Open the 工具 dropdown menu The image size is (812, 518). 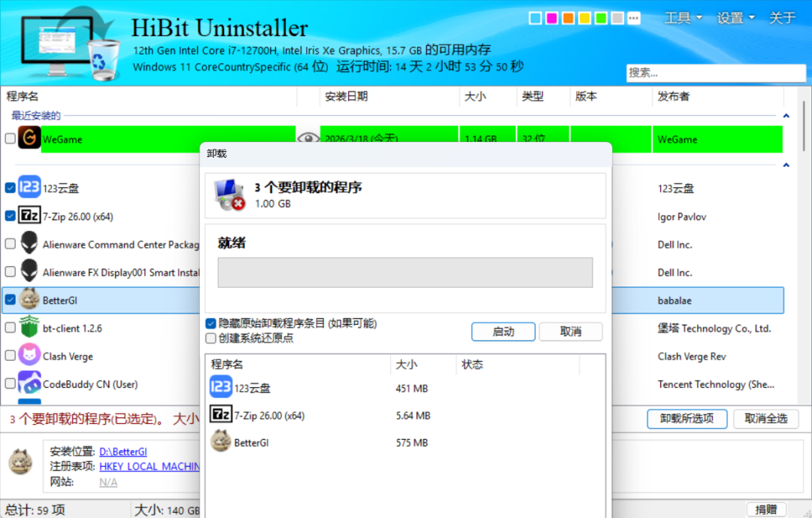tap(683, 18)
